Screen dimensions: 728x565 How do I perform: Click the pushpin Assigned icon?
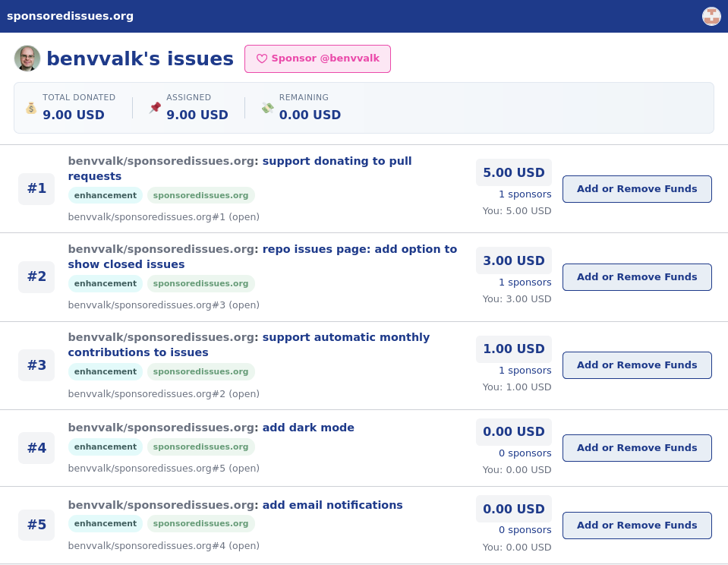[155, 108]
